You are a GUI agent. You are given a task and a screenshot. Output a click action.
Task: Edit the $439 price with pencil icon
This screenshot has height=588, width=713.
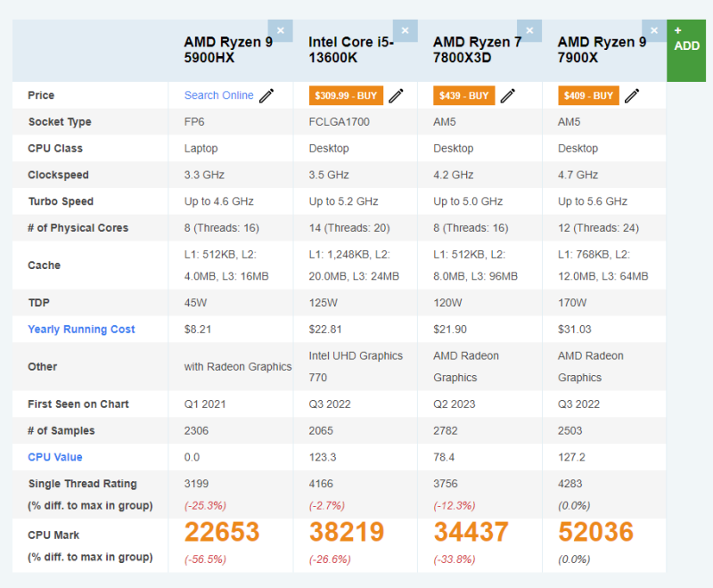click(508, 95)
